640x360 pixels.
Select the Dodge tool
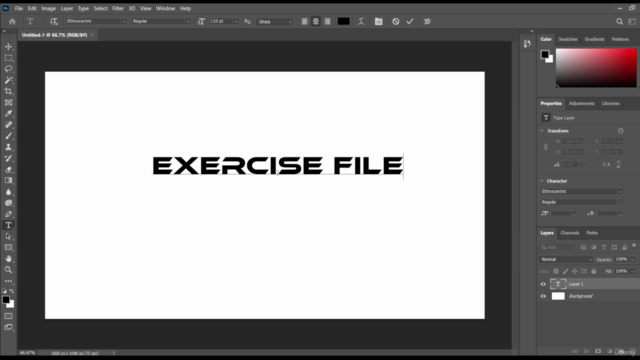pos(9,203)
